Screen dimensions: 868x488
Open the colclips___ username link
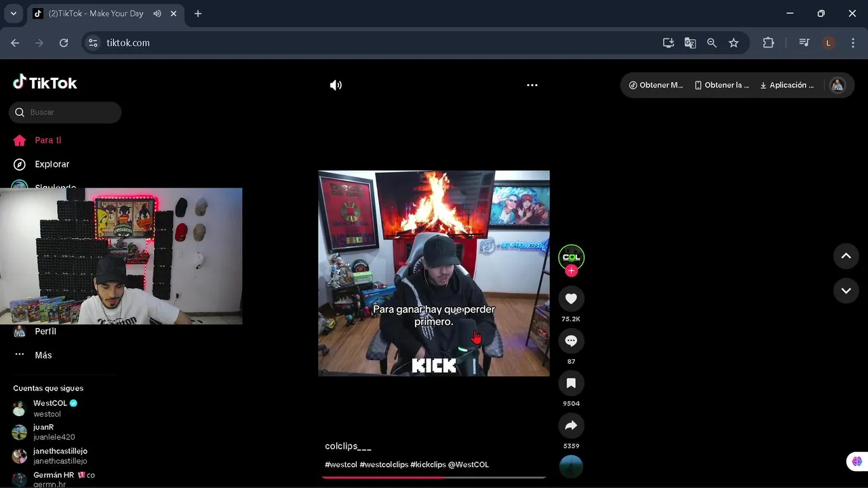pos(348,446)
